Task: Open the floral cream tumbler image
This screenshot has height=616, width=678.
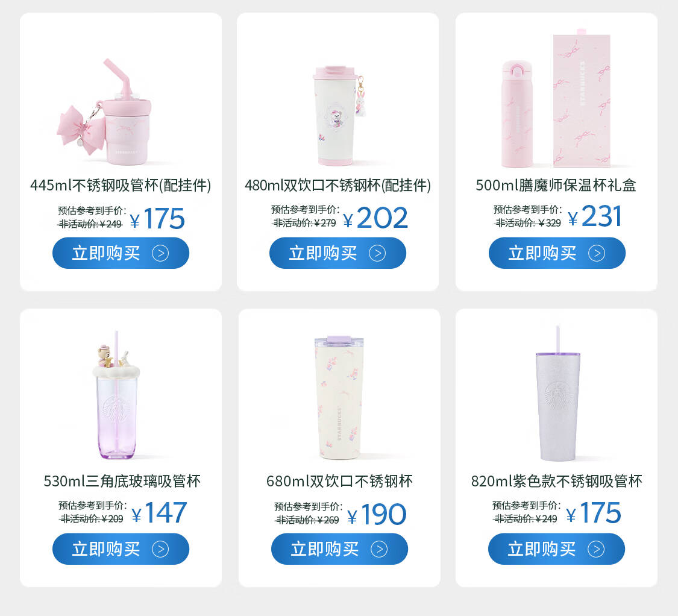Action: coord(339,397)
